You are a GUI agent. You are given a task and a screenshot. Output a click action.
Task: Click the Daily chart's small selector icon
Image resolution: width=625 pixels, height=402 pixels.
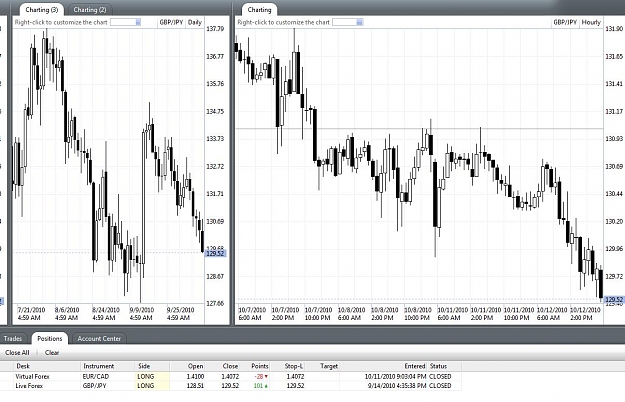pyautogui.click(x=138, y=22)
